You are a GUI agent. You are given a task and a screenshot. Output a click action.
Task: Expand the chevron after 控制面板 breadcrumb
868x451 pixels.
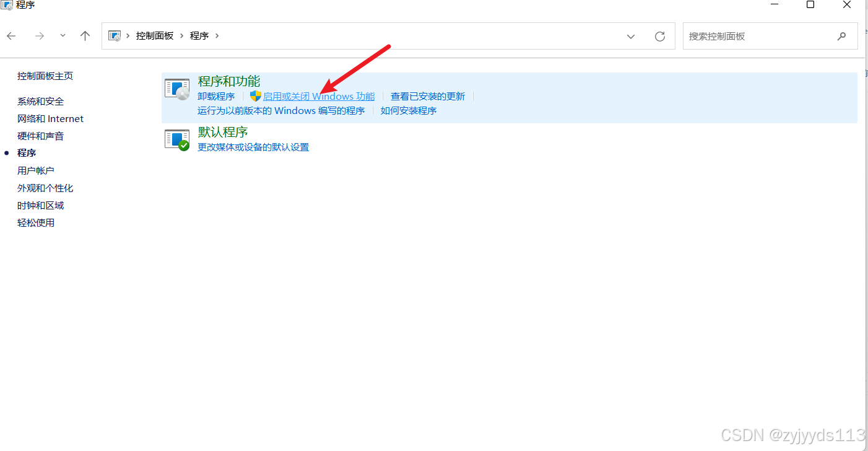(182, 36)
